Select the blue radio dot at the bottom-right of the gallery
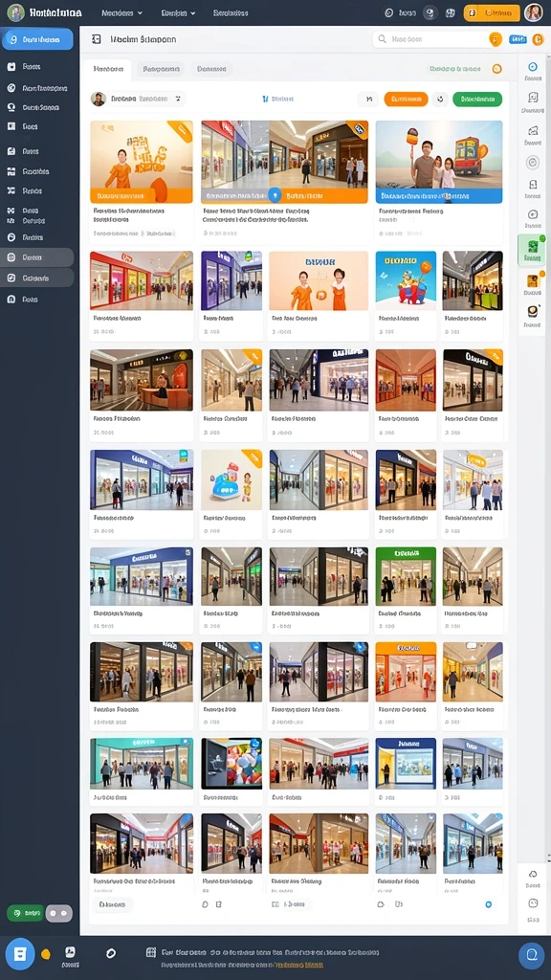The image size is (551, 980). (x=489, y=904)
